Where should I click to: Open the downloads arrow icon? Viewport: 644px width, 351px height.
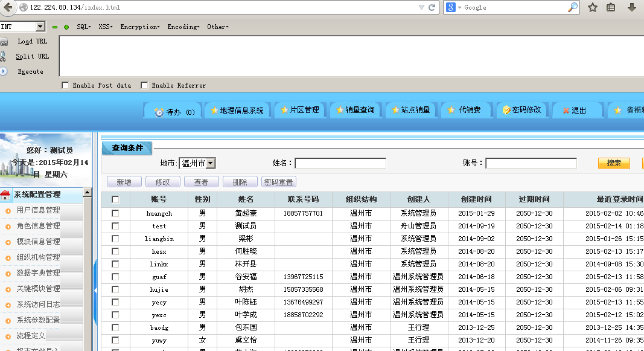click(632, 7)
